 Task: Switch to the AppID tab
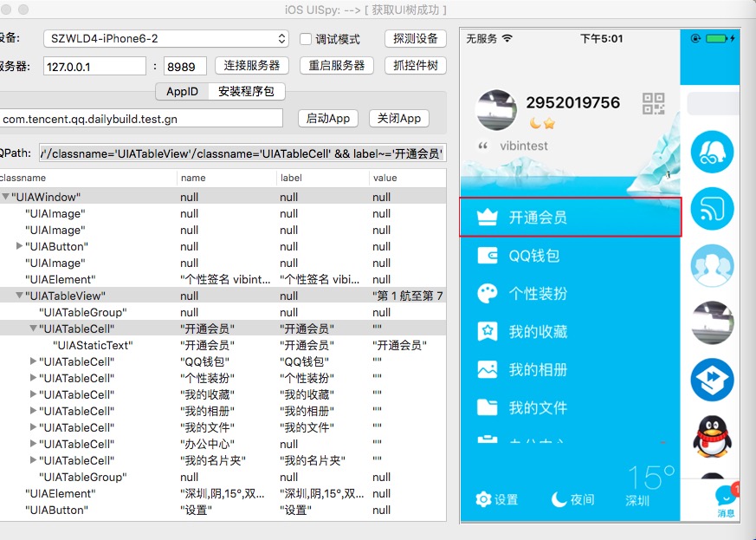(x=182, y=91)
